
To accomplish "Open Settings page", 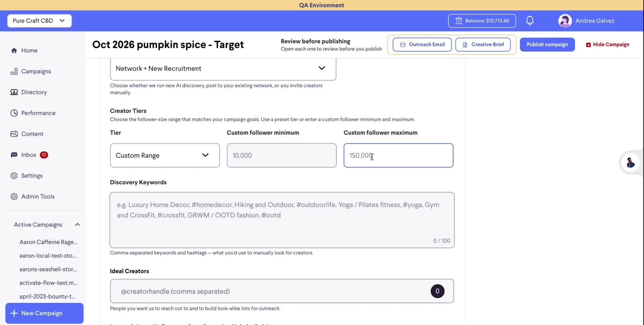I will click(32, 176).
